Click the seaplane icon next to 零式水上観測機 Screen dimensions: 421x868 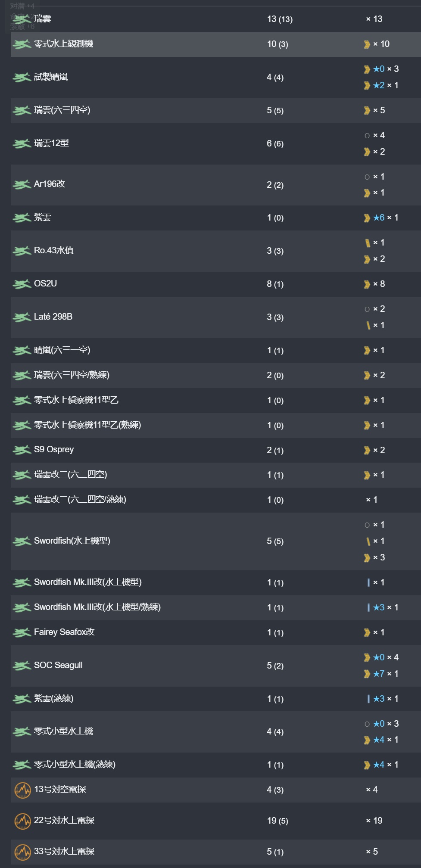22,44
